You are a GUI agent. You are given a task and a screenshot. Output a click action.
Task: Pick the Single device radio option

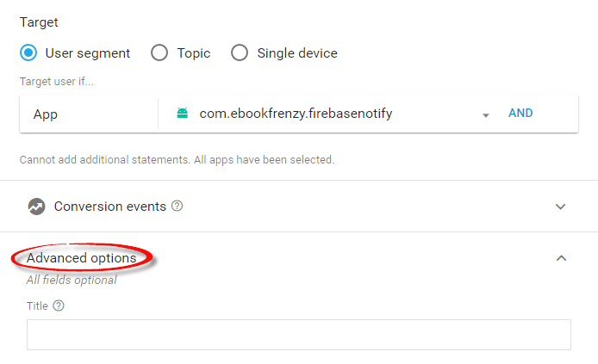240,53
